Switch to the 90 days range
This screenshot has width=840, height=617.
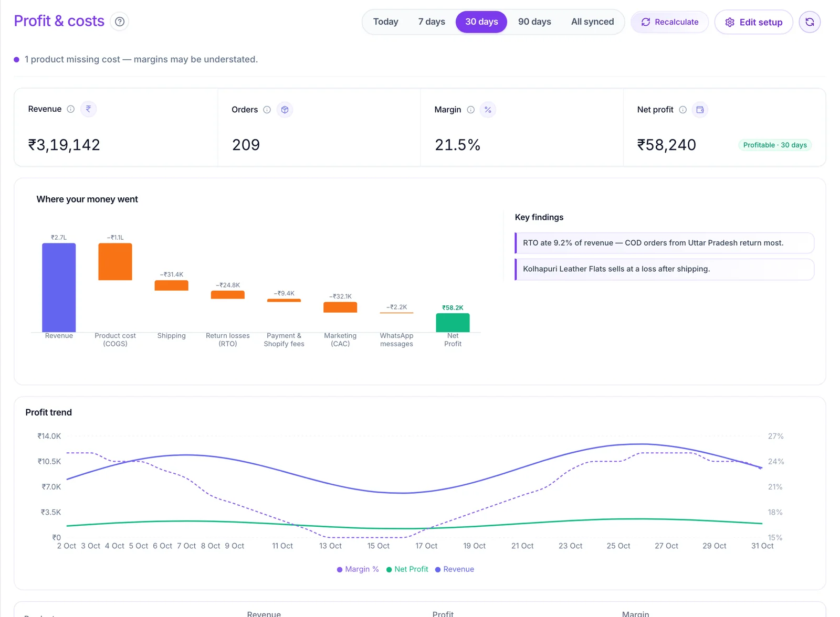534,22
